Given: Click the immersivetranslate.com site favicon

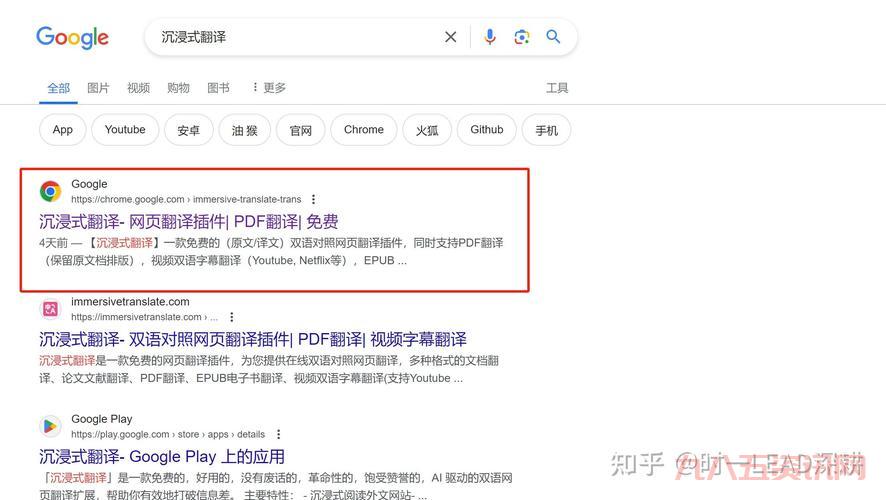Looking at the screenshot, I should (x=50, y=309).
